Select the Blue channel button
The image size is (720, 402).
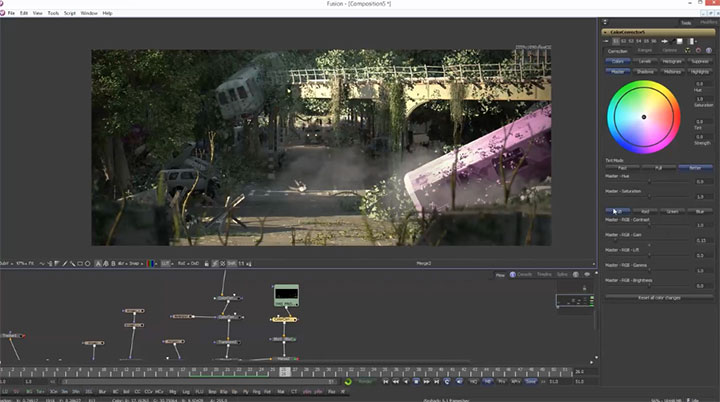pyautogui.click(x=700, y=211)
